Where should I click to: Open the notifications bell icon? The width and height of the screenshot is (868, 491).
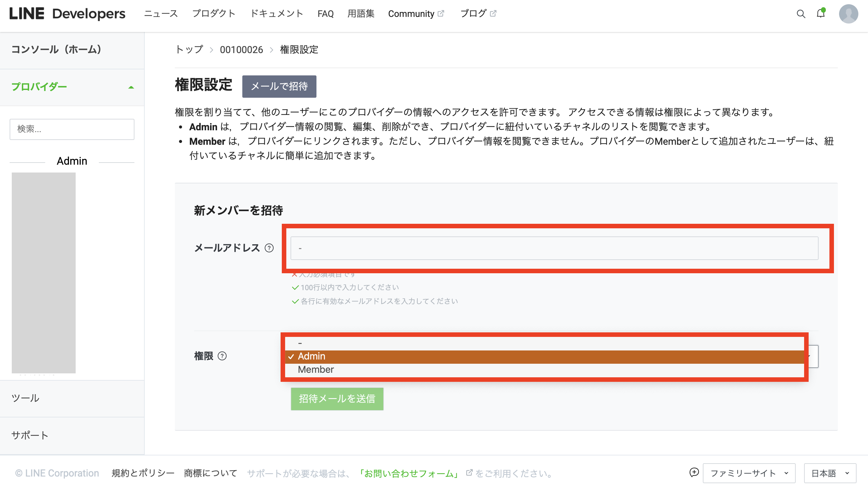point(821,14)
